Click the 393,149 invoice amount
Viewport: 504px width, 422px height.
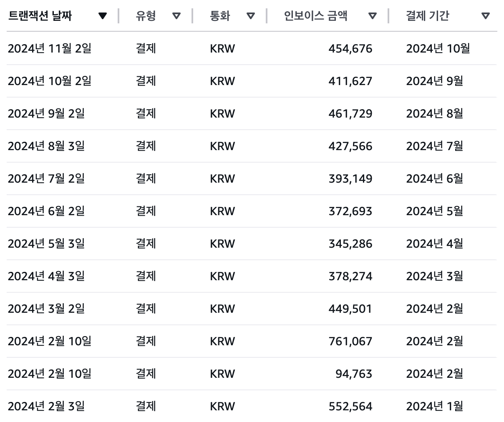pos(350,179)
